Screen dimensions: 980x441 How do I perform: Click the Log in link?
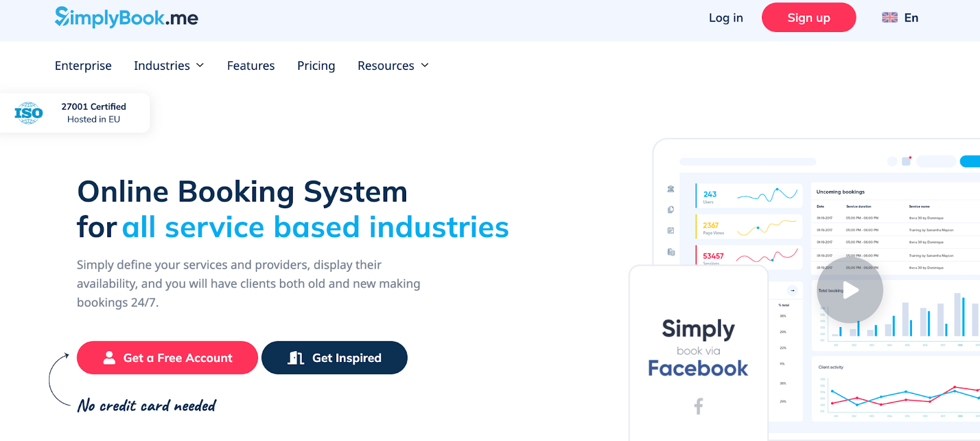point(726,18)
